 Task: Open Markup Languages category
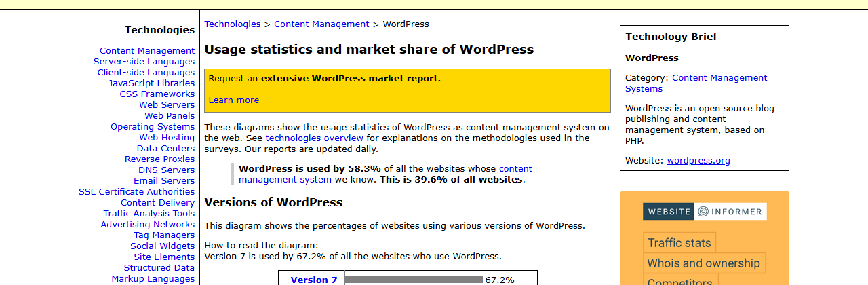click(153, 278)
